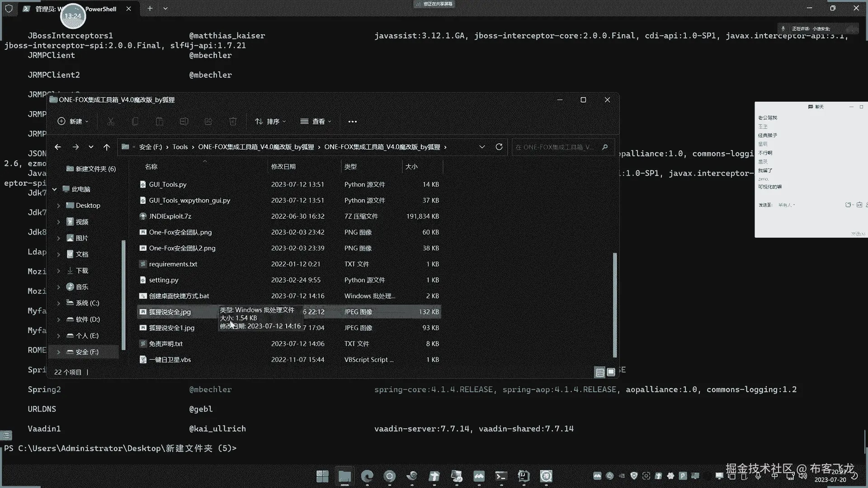Expand the Desktop tree node chevron
This screenshot has width=868, height=488.
coord(58,206)
